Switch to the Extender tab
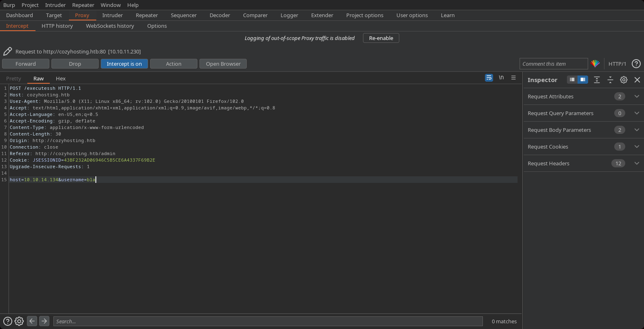 (322, 15)
